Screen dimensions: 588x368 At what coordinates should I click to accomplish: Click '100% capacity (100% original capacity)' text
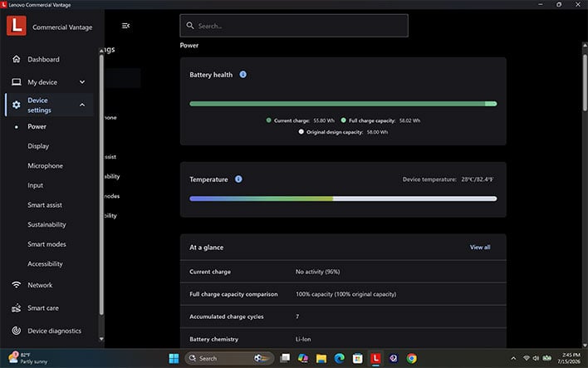pyautogui.click(x=345, y=294)
